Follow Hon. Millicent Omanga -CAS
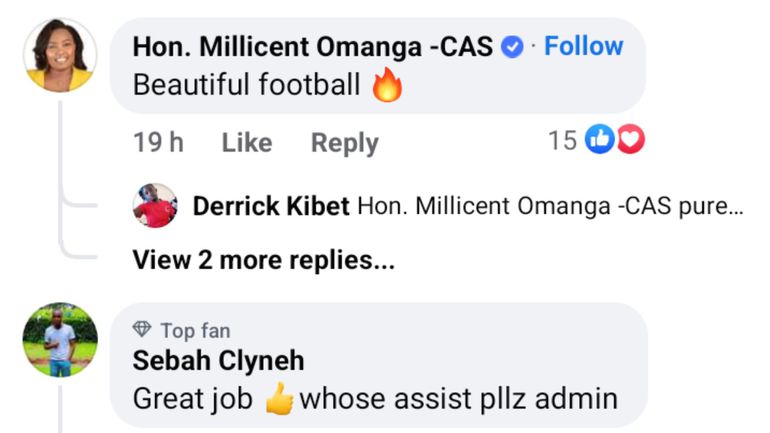The image size is (770, 433). point(583,46)
